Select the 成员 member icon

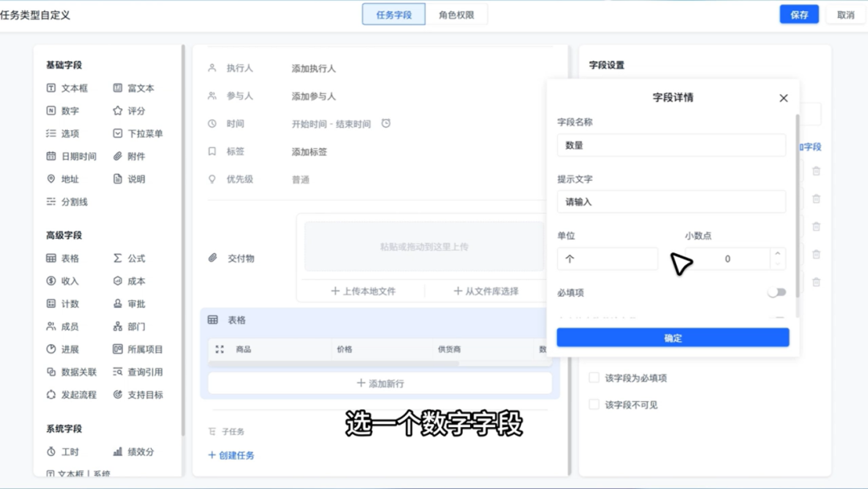tap(51, 327)
